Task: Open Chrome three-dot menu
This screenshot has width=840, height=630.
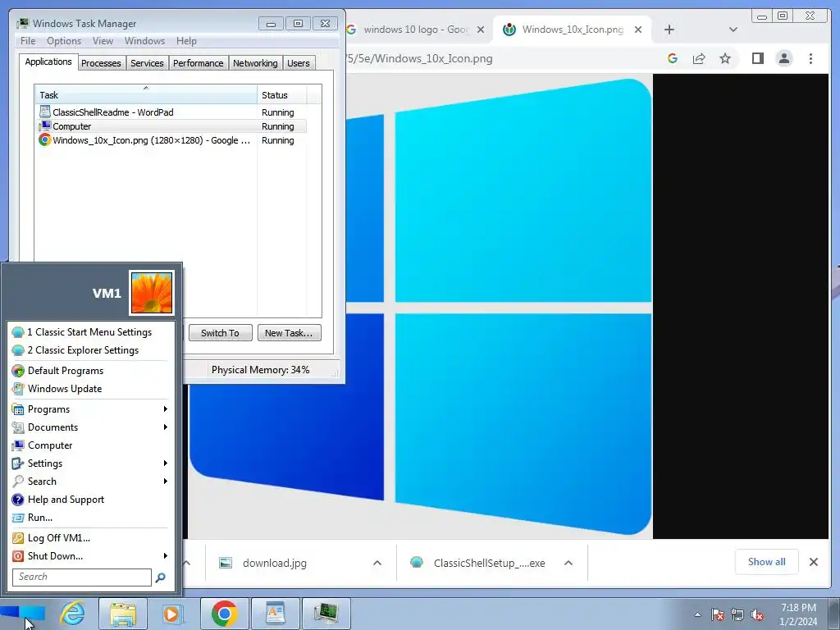Action: coord(810,58)
